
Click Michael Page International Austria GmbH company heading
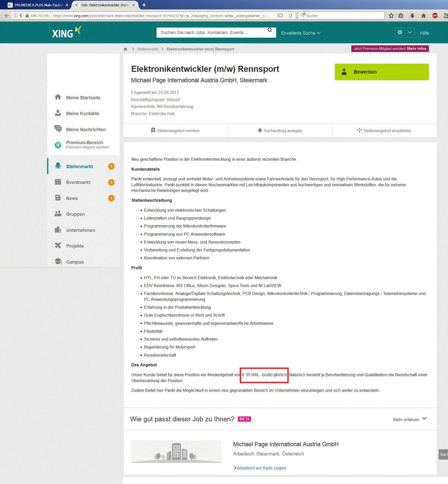point(286,444)
